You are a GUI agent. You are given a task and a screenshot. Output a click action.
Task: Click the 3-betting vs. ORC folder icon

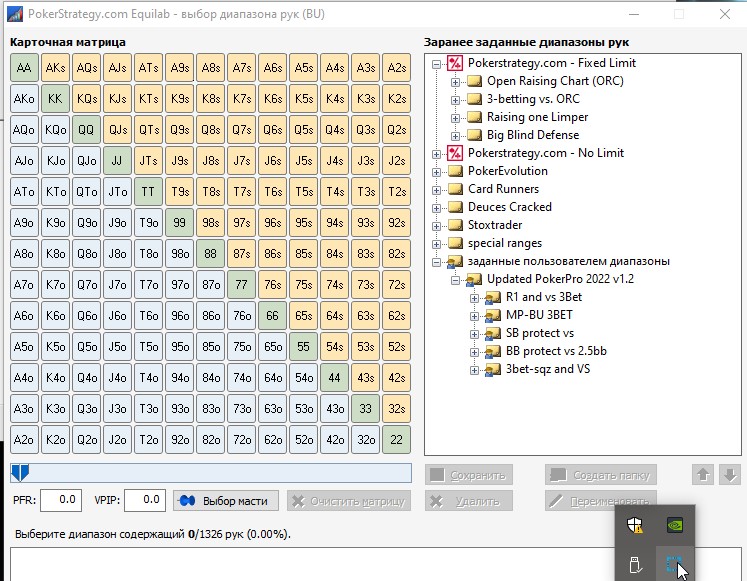(x=474, y=99)
